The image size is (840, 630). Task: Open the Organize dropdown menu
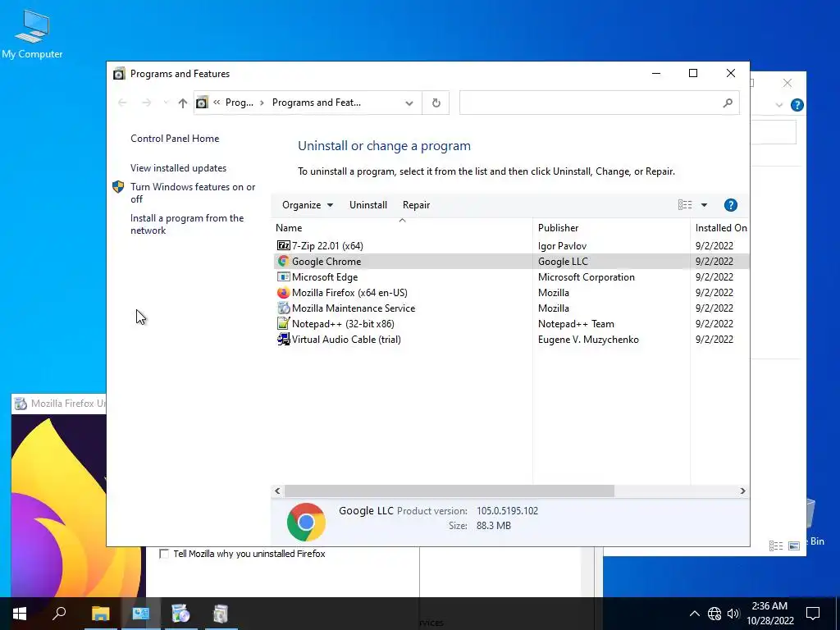pyautogui.click(x=308, y=205)
